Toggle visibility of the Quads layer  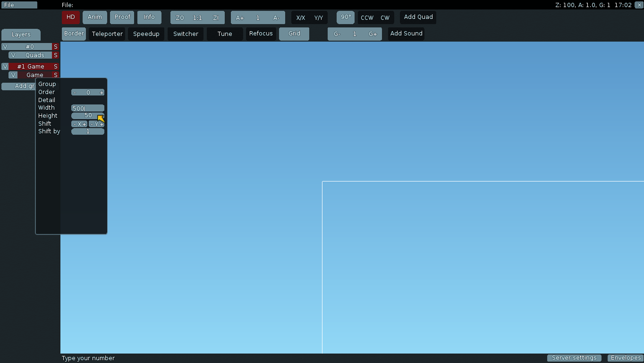[13, 55]
